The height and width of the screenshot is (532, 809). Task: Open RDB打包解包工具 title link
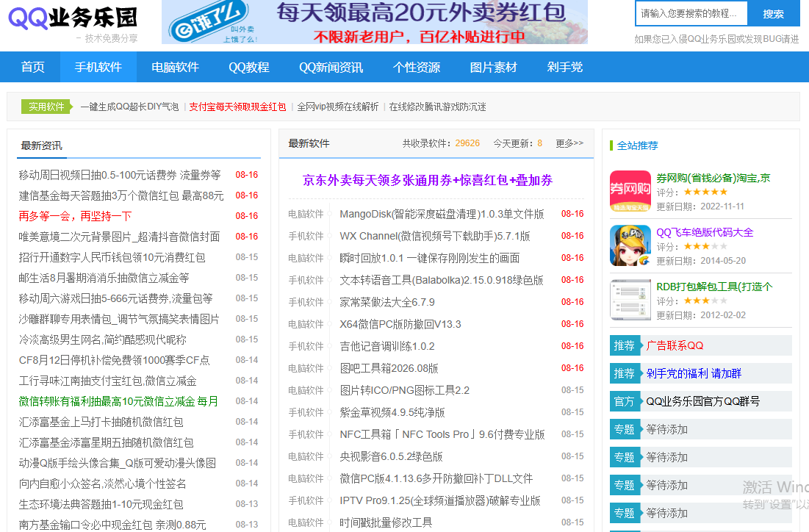(x=715, y=287)
